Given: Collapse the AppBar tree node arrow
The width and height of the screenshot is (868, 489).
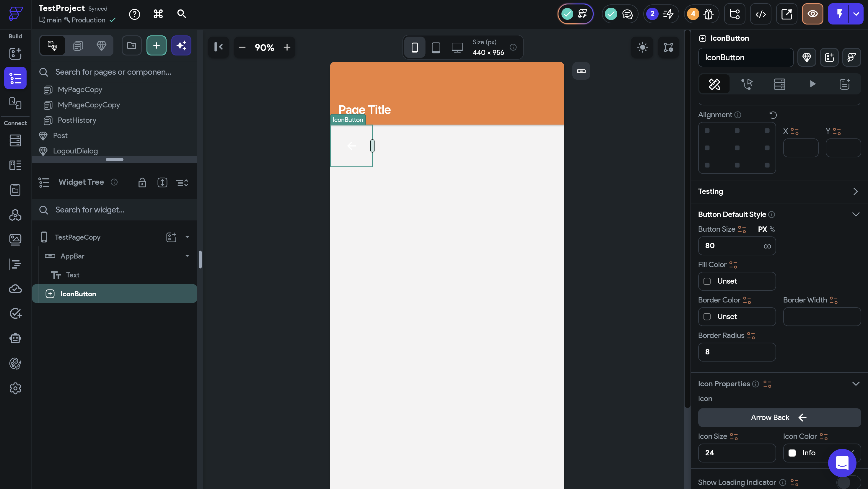Looking at the screenshot, I should [x=187, y=256].
